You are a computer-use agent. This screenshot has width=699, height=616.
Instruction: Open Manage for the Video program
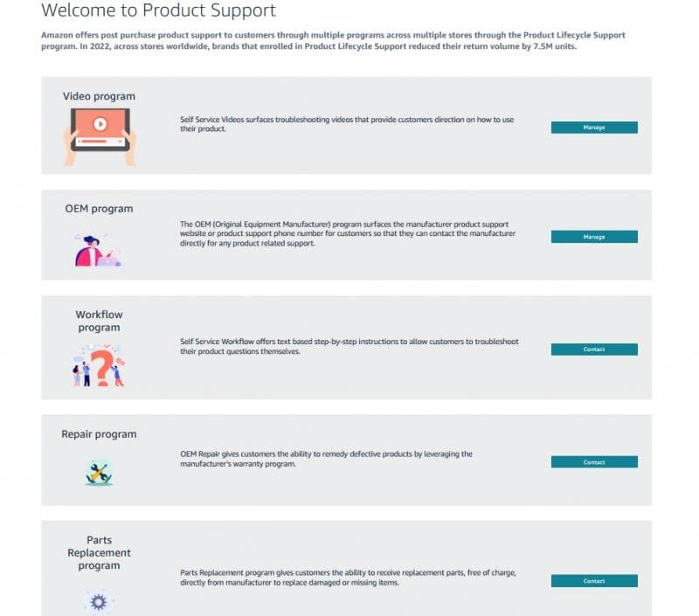(x=594, y=127)
